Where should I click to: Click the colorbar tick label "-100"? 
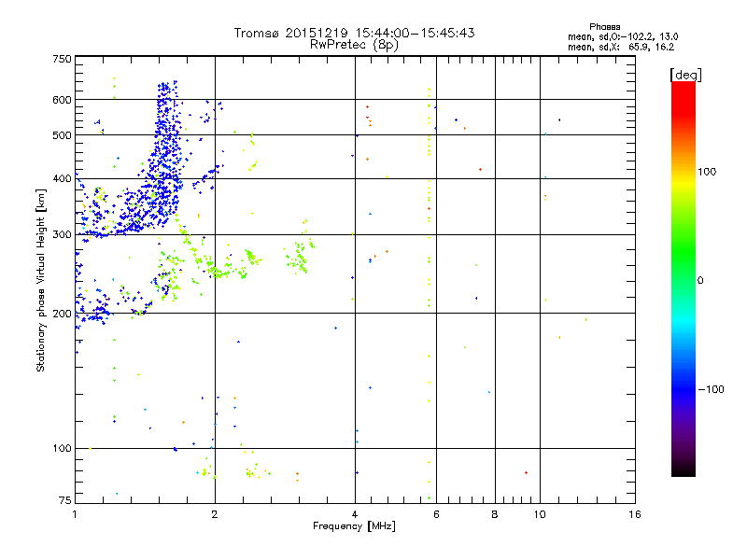click(711, 389)
